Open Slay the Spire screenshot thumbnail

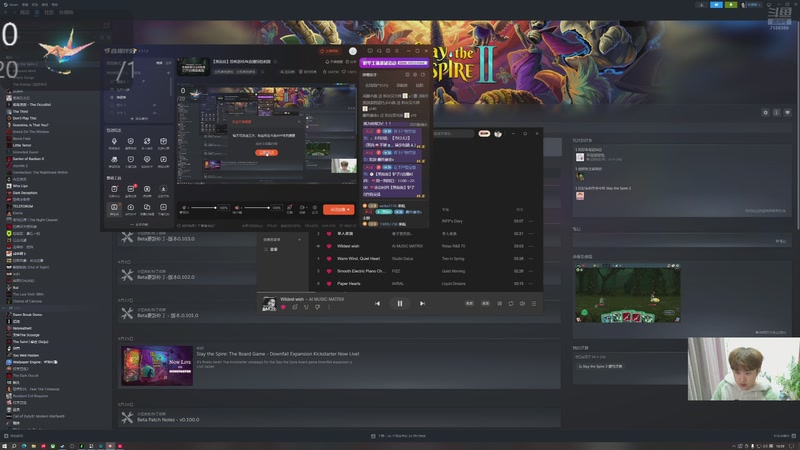[628, 293]
